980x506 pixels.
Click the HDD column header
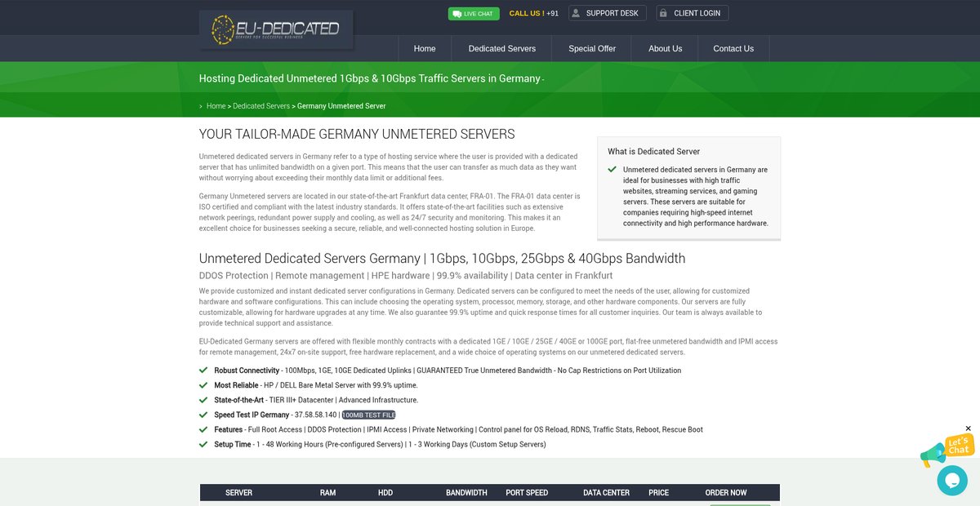pyautogui.click(x=385, y=493)
